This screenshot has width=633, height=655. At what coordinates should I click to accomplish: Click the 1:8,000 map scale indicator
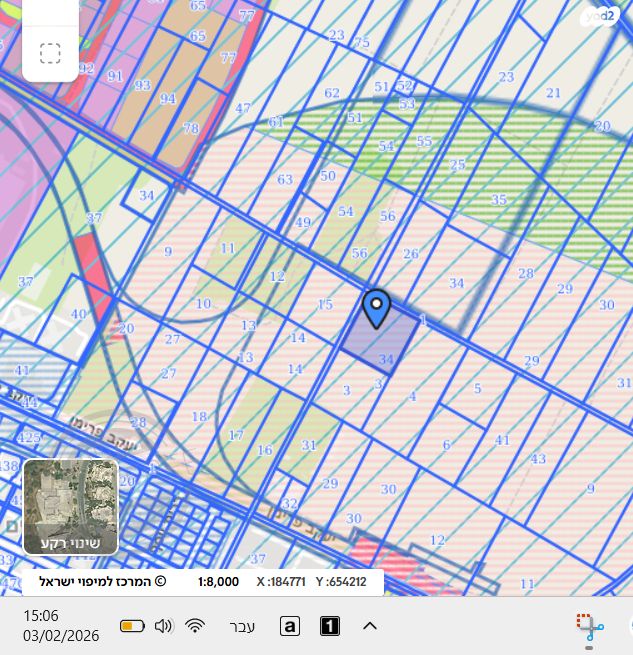218,581
